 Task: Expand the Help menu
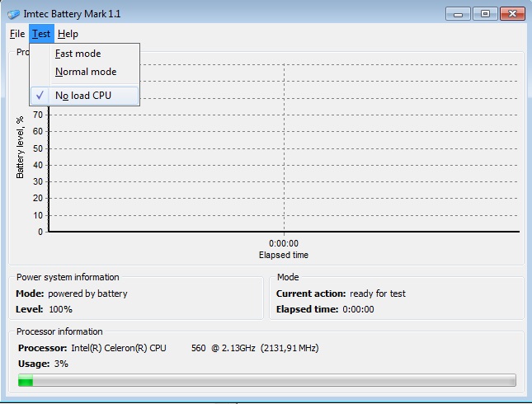(x=68, y=34)
